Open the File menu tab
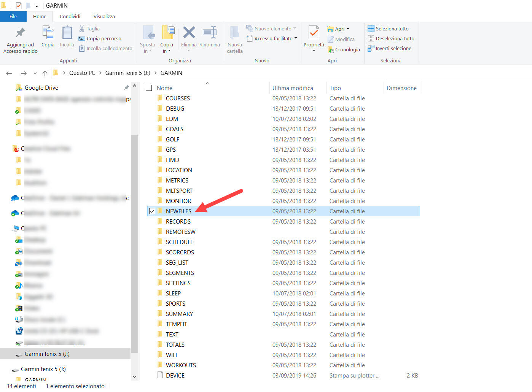The height and width of the screenshot is (392, 532). tap(13, 16)
